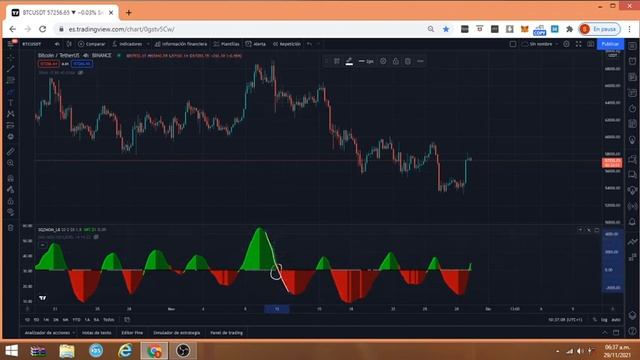The height and width of the screenshot is (360, 640).
Task: Open the Editor Pine tab
Action: (x=132, y=333)
